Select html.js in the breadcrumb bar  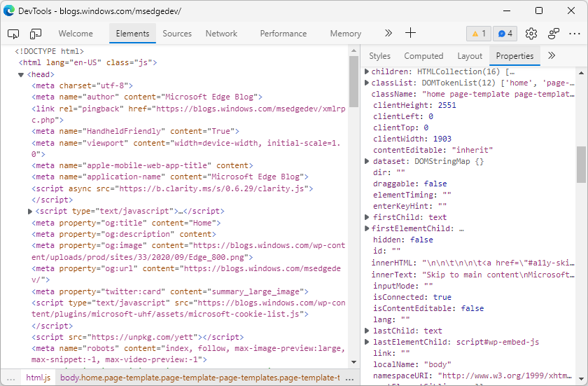[x=38, y=378]
